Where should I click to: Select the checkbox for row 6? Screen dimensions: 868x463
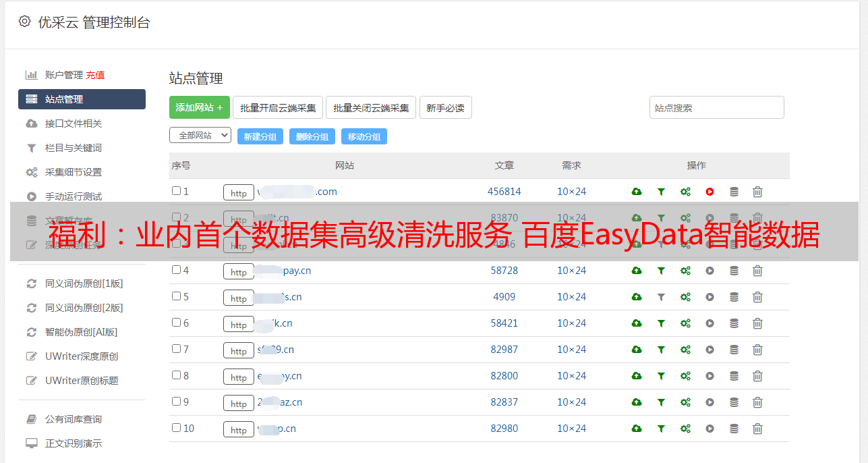(176, 323)
